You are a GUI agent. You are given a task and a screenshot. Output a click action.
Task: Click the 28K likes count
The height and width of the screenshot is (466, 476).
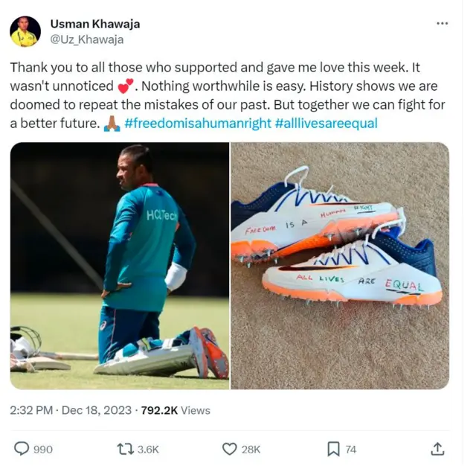(251, 450)
